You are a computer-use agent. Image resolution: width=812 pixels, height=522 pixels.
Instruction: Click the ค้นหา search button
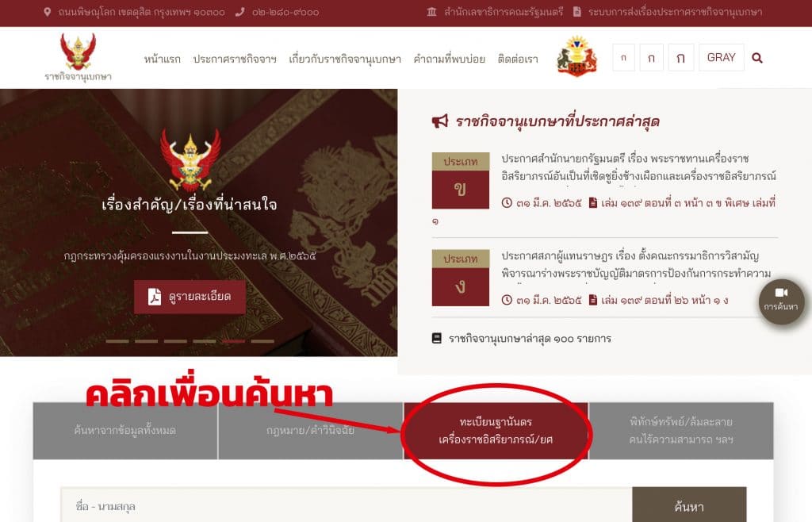(689, 505)
